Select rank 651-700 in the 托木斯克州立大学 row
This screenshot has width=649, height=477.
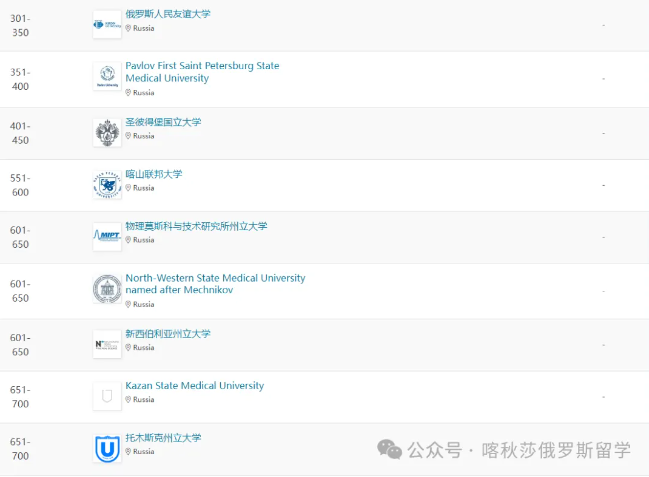20,449
